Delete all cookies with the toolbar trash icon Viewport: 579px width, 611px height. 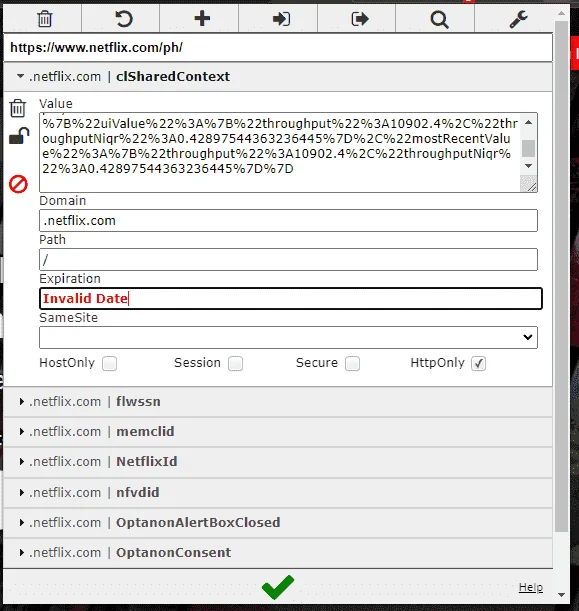point(44,19)
